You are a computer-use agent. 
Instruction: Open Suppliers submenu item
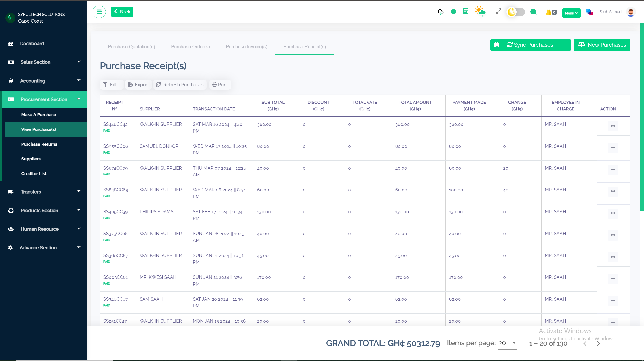[31, 159]
